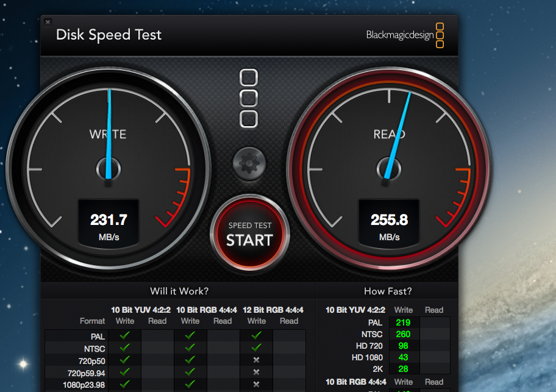The image size is (556, 392).
Task: Click the 'Will it Work?' heading
Action: tap(179, 291)
